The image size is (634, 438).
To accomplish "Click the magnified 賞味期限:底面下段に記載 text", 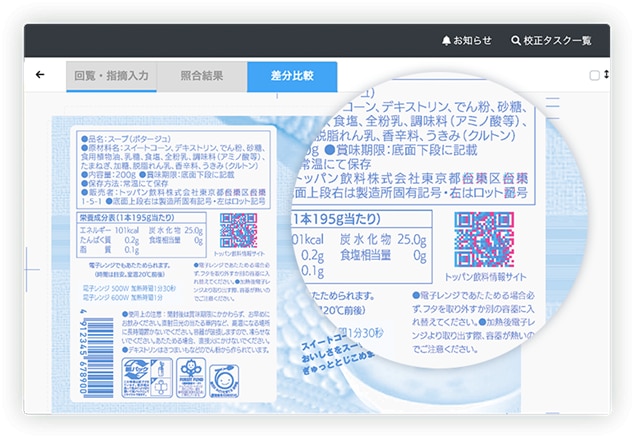I will [x=402, y=150].
